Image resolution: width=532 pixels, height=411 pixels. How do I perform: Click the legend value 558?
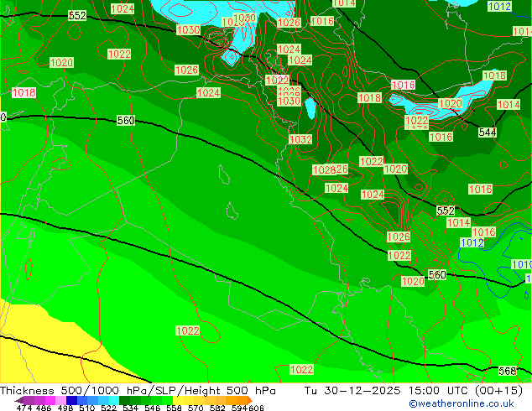click(x=174, y=408)
